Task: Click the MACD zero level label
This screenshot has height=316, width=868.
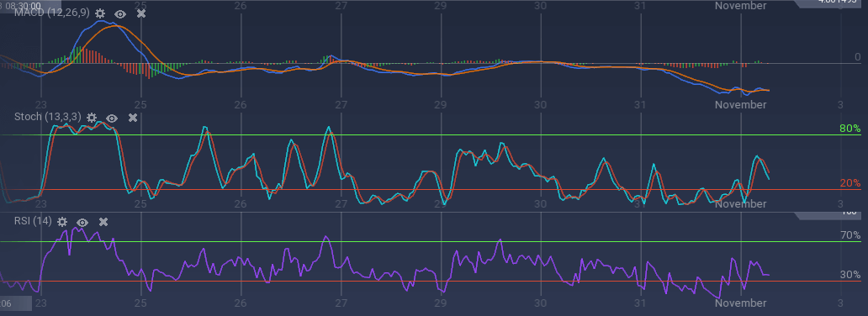Action: coord(857,57)
